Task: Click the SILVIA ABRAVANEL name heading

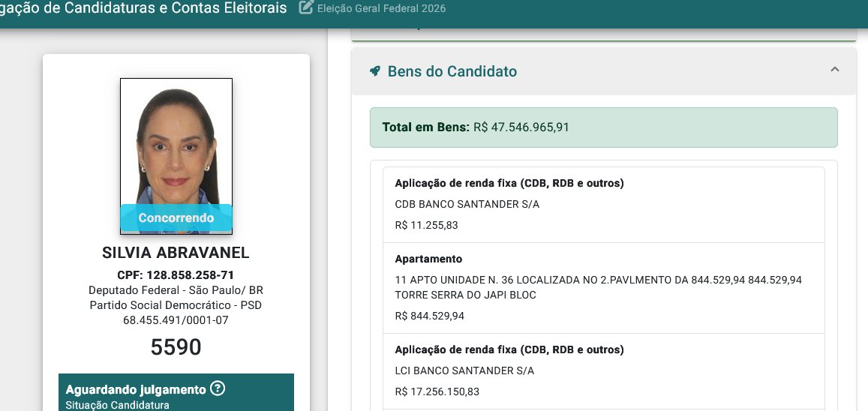Action: click(176, 253)
